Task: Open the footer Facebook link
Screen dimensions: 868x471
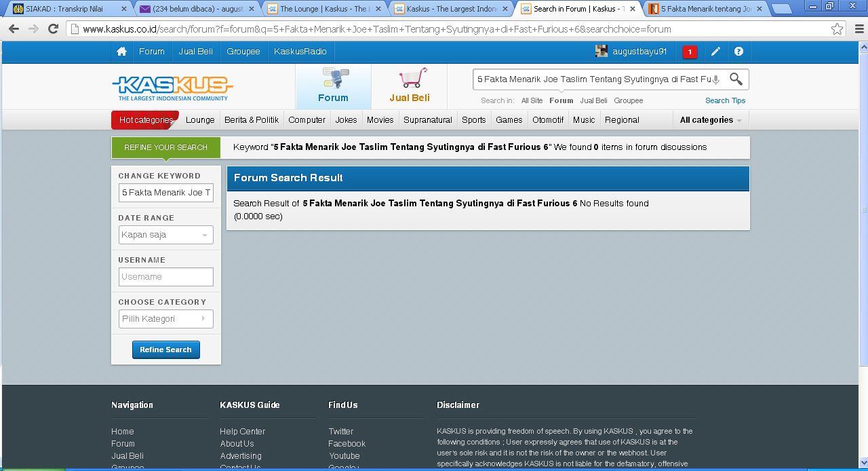Action: pos(347,444)
